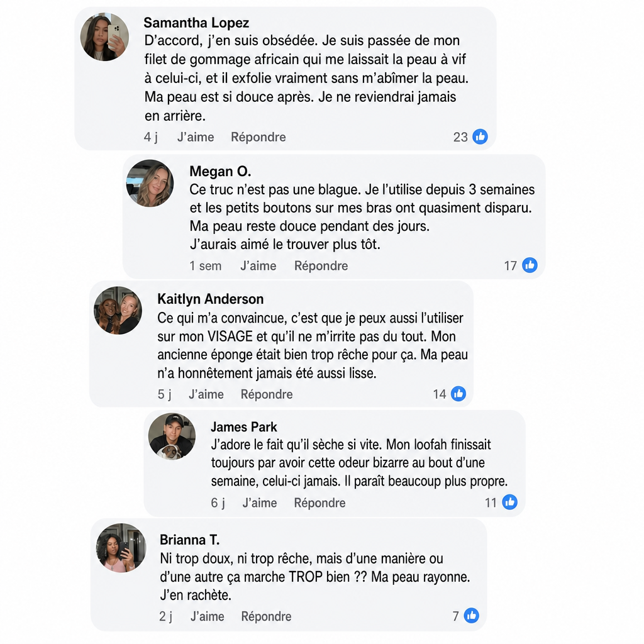Like Samantha Lopez's comment with J'aime
The image size is (644, 644).
pyautogui.click(x=196, y=136)
